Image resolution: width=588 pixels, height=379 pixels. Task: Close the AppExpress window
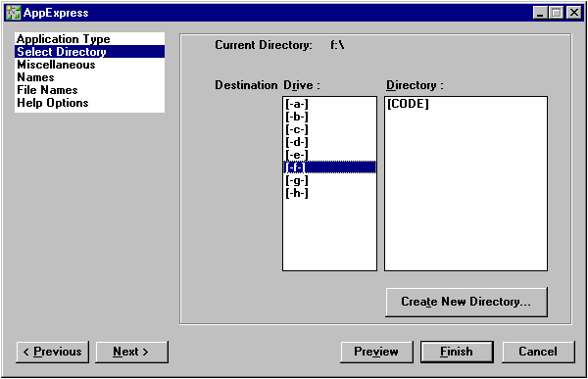[x=574, y=13]
